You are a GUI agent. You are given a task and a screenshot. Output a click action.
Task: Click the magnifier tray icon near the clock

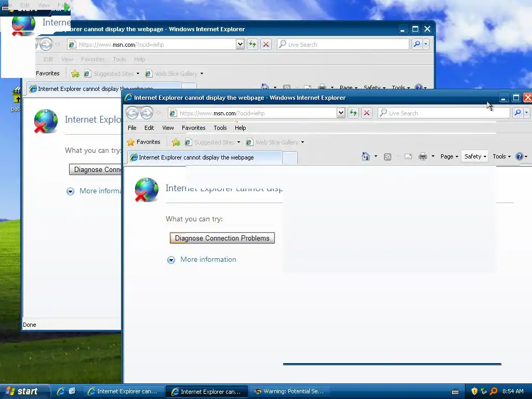494,391
